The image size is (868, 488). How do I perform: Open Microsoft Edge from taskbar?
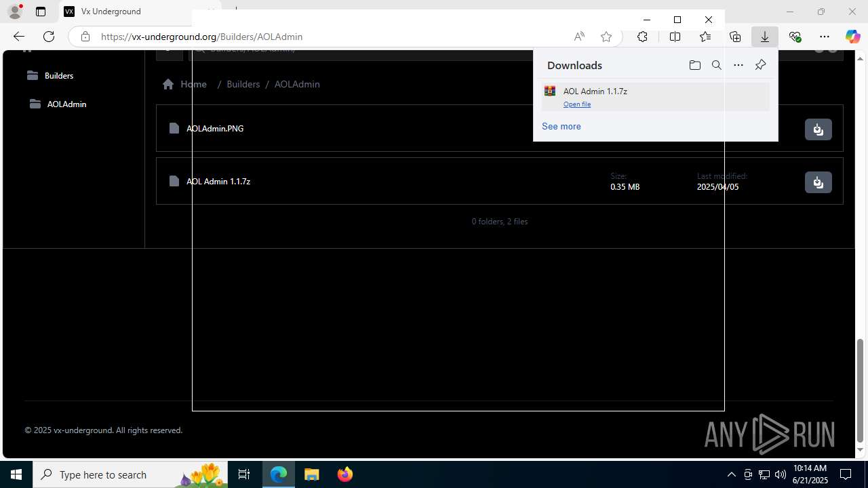(279, 474)
